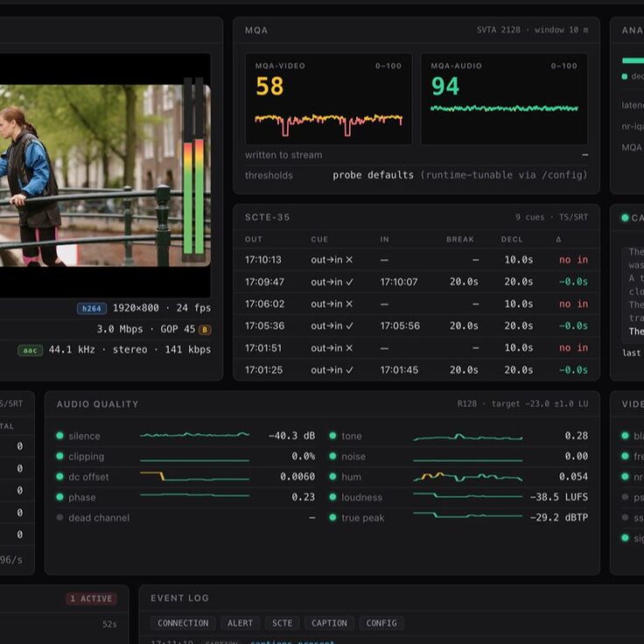Click the '1920×800 · 24 fps' video info

click(162, 308)
